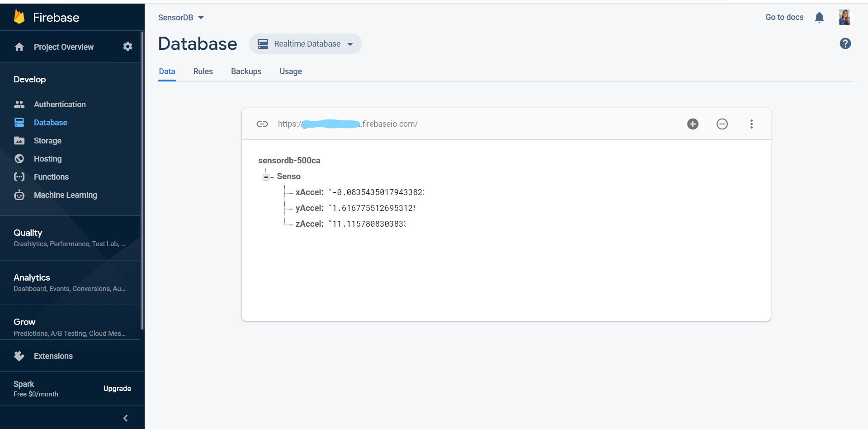Viewport: 868px width, 429px height.
Task: Open Machine Learning in sidebar
Action: pyautogui.click(x=66, y=195)
